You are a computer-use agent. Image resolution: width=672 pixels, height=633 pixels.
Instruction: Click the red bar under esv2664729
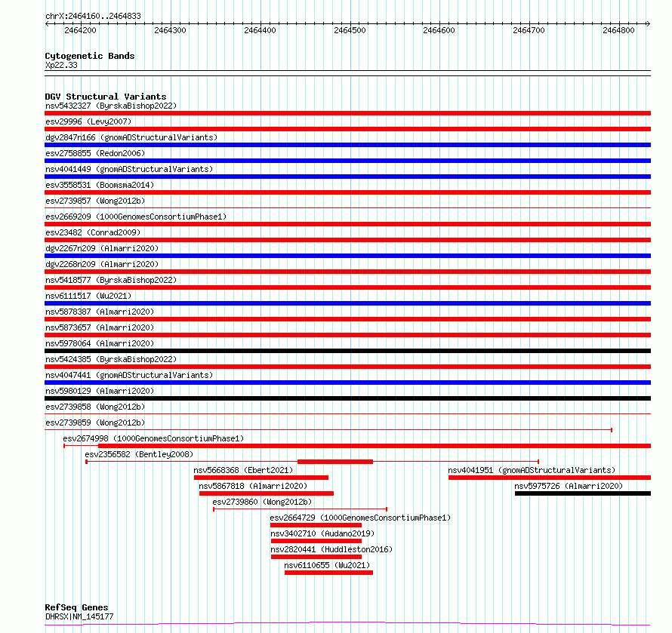coord(316,525)
